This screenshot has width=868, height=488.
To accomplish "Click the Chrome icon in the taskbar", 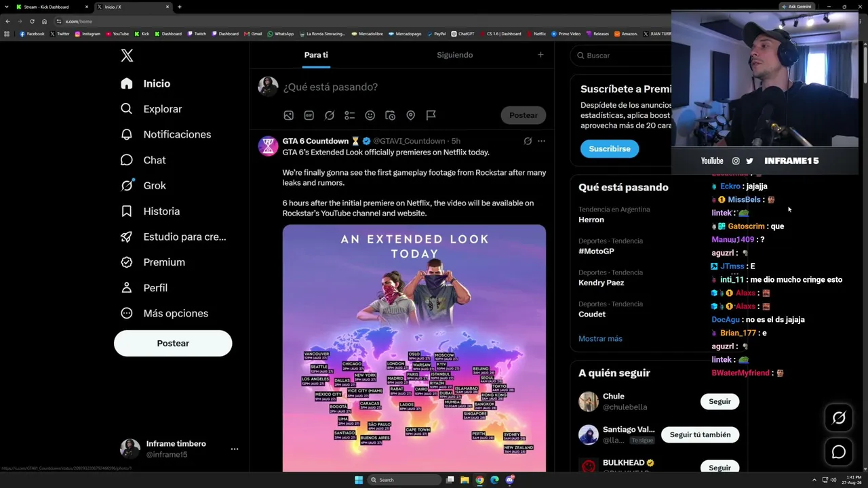I will click(479, 480).
